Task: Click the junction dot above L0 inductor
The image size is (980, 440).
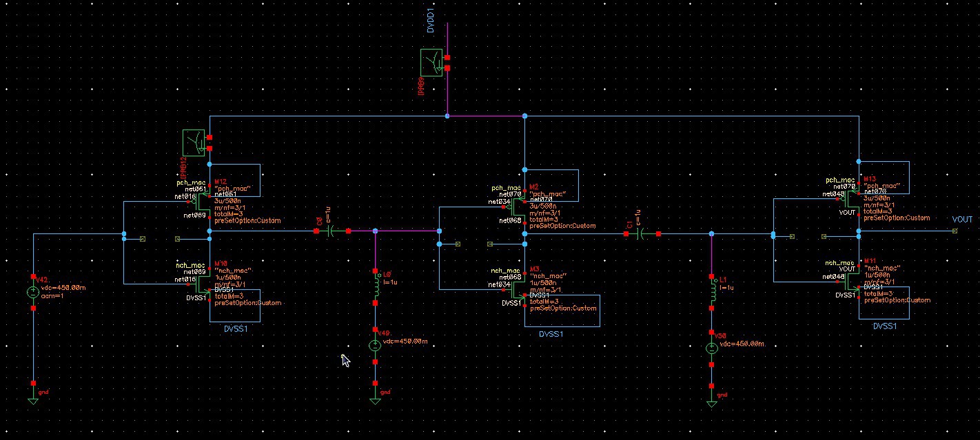Action: pyautogui.click(x=375, y=231)
